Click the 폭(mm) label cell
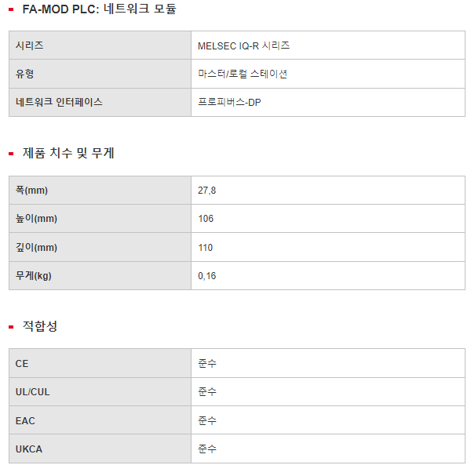 click(100, 191)
